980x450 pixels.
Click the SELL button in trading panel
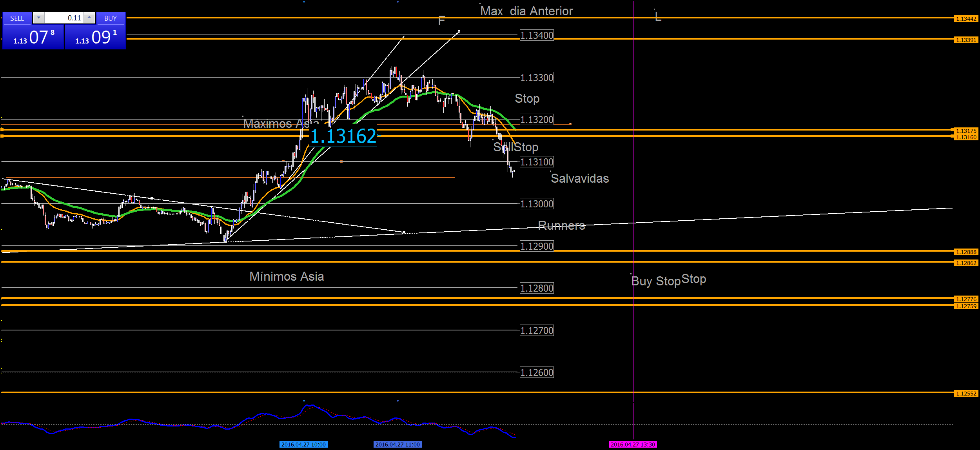point(17,18)
